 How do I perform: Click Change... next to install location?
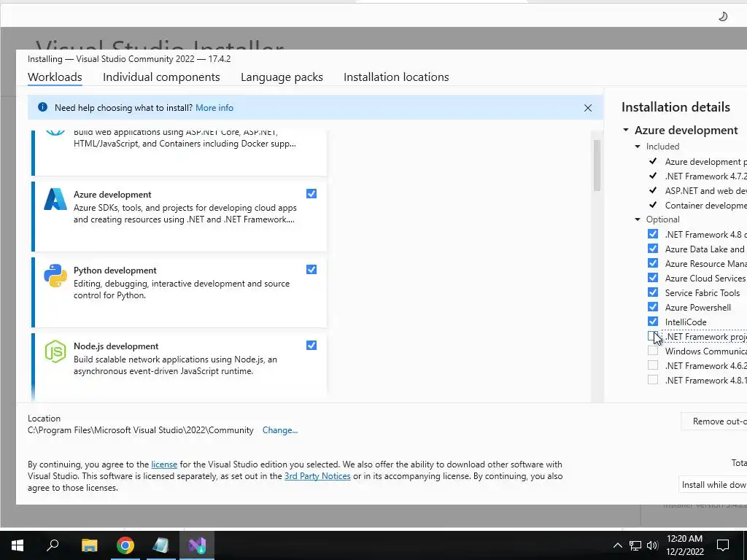[x=280, y=430]
